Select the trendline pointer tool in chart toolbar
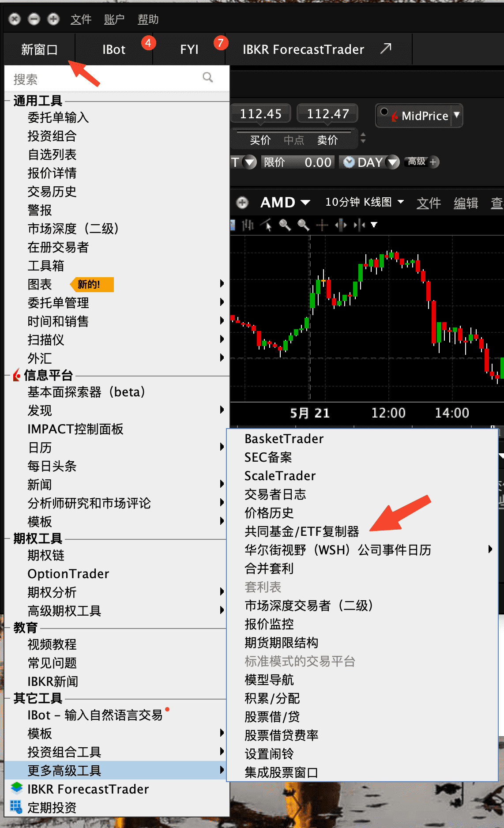Image resolution: width=504 pixels, height=828 pixels. click(x=266, y=225)
